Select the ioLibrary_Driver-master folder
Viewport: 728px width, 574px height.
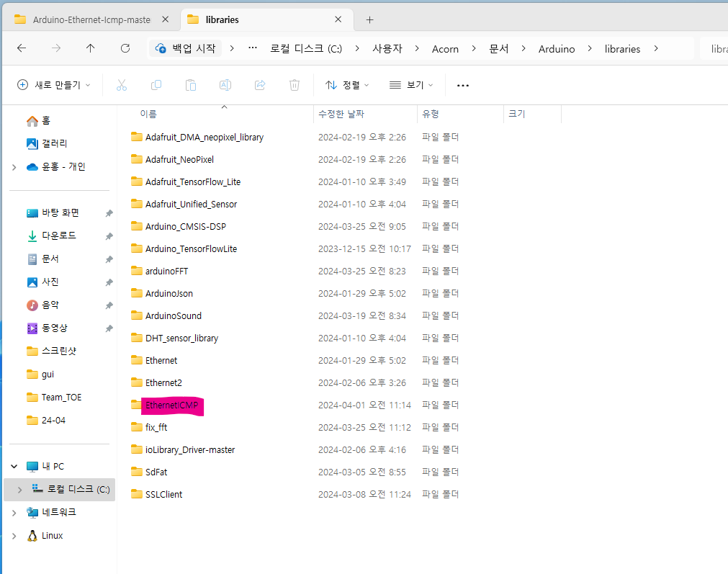190,450
